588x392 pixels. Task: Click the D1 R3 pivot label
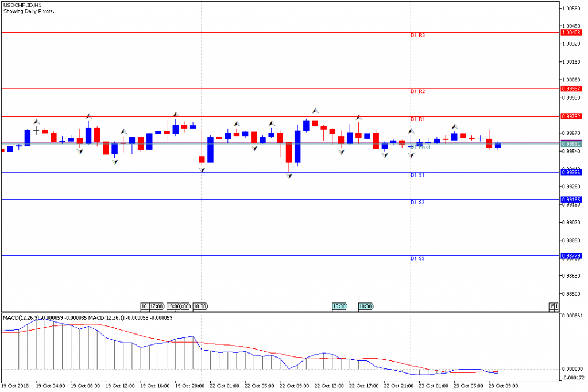coord(417,36)
